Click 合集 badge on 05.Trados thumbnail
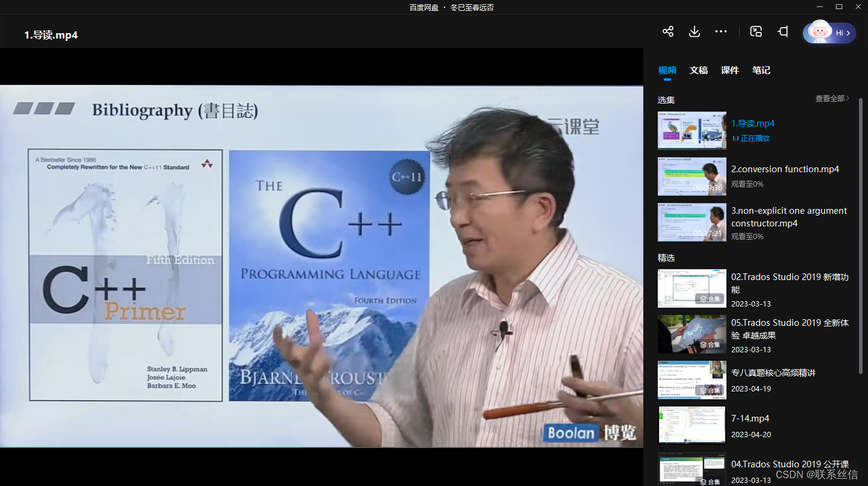The height and width of the screenshot is (486, 868). click(710, 344)
